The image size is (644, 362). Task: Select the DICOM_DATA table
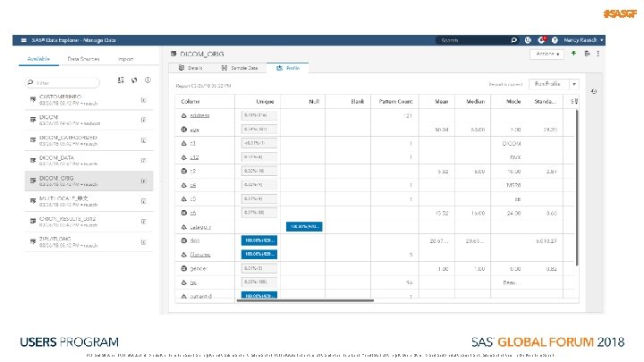point(89,161)
